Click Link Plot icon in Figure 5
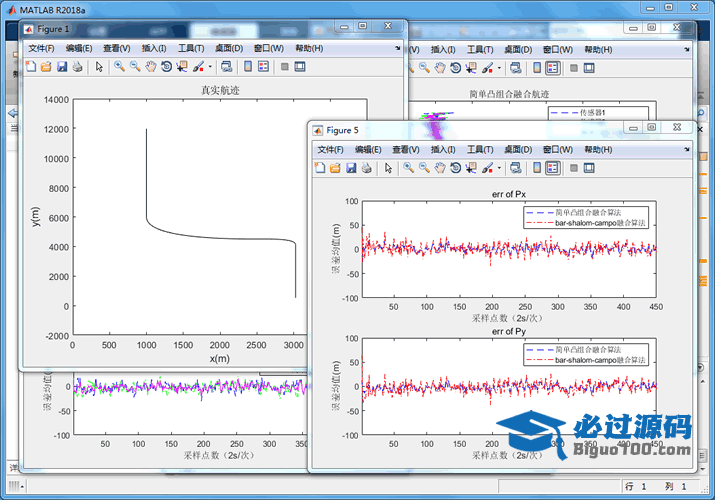Image resolution: width=715 pixels, height=500 pixels. coord(516,168)
